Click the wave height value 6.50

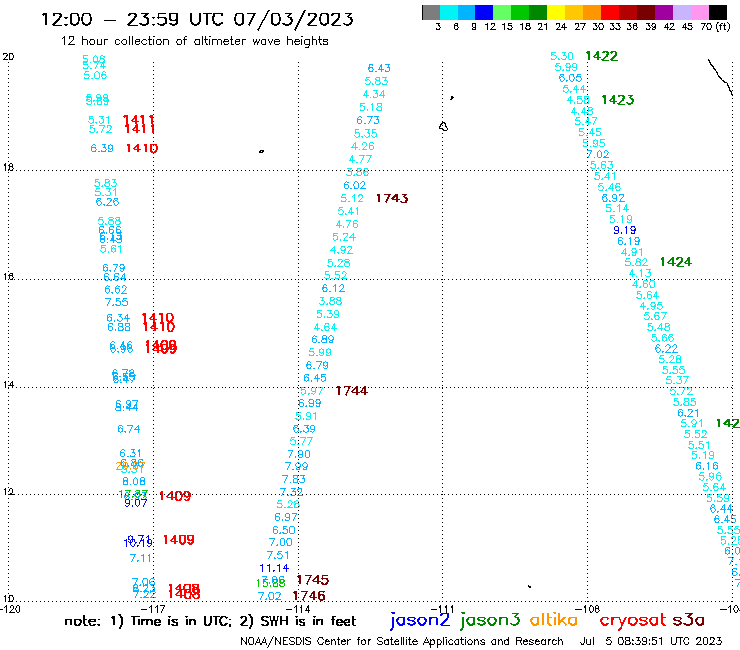(284, 530)
